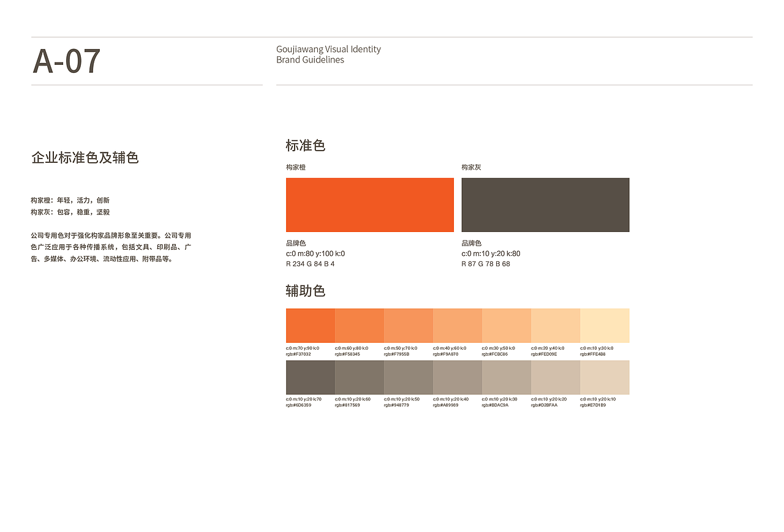Choose the swatch labeled rgb:#FCBC86
Screen dimensions: 784x532
coord(507,326)
